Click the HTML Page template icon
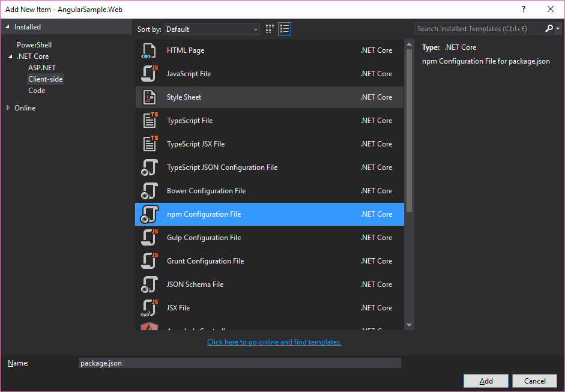This screenshot has height=392, width=565. [150, 50]
